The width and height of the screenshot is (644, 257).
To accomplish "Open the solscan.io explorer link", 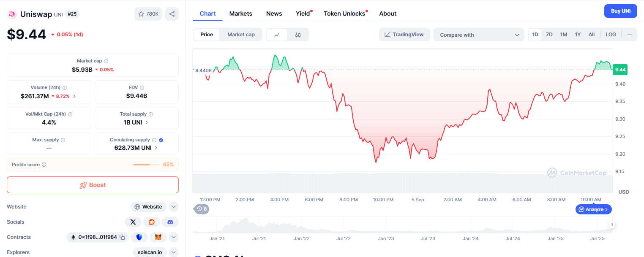I will 150,252.
